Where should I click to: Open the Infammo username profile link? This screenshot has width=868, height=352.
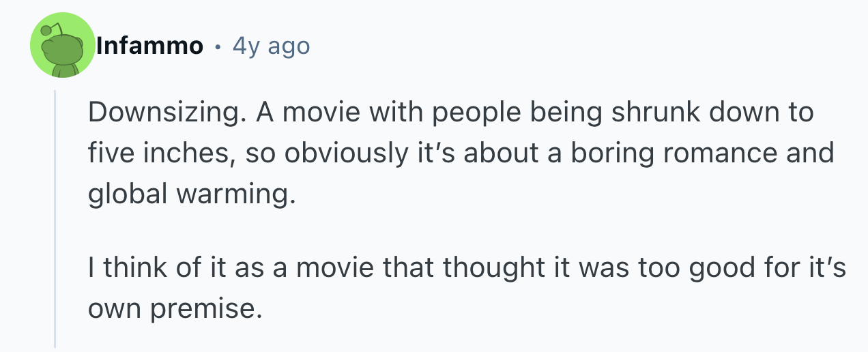149,46
